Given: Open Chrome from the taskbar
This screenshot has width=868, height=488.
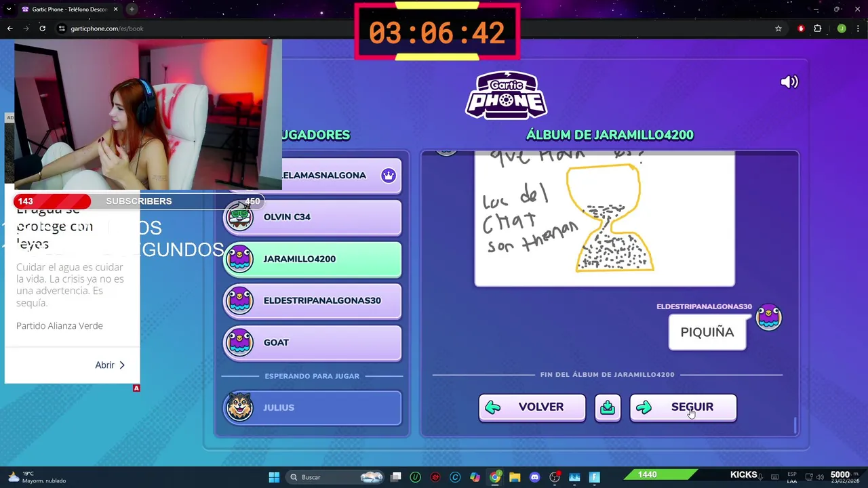Looking at the screenshot, I should [495, 477].
